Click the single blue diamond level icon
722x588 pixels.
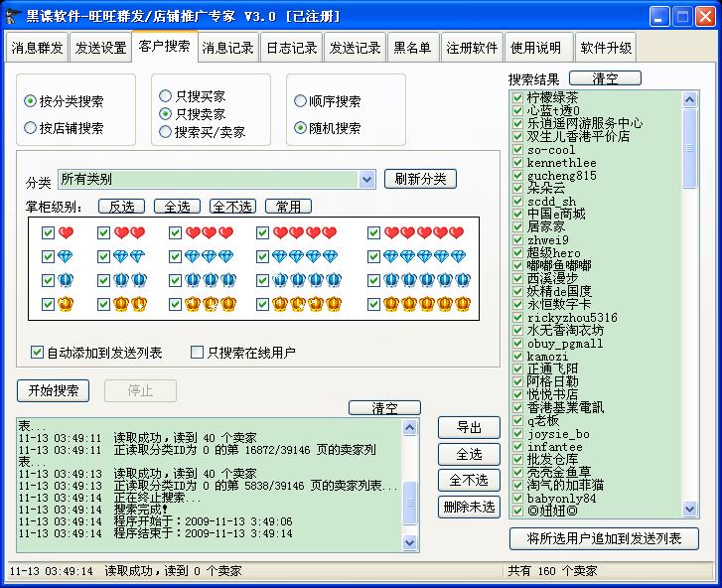pyautogui.click(x=66, y=256)
